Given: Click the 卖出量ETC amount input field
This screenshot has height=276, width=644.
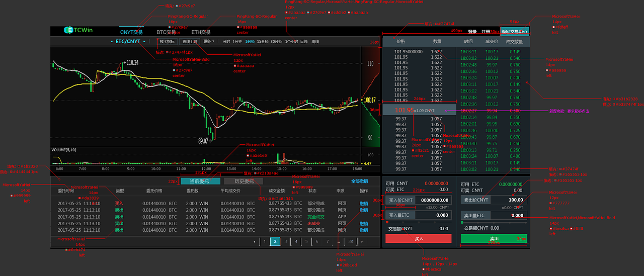Looking at the screenshot, I should coord(494,215).
